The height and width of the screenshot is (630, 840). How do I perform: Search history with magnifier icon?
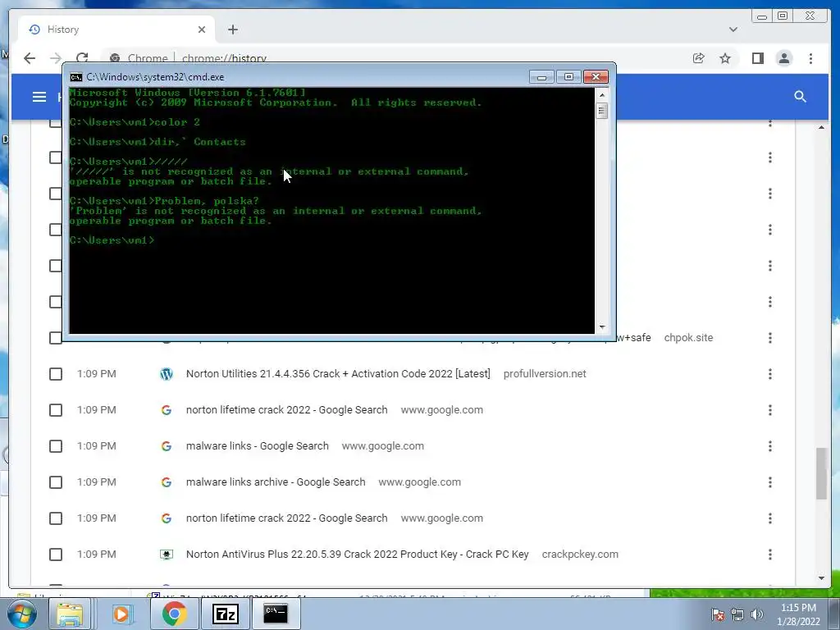point(800,97)
